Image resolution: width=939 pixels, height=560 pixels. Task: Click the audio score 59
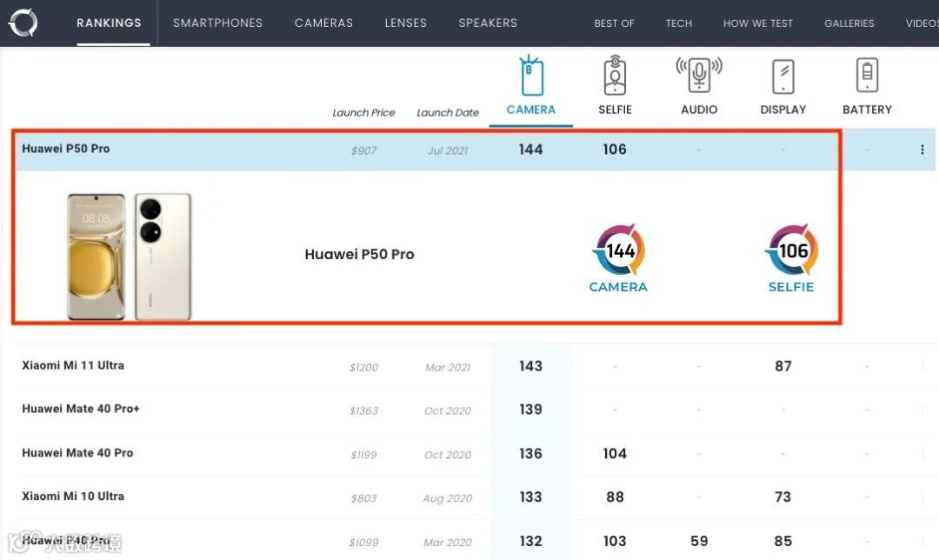click(x=699, y=541)
